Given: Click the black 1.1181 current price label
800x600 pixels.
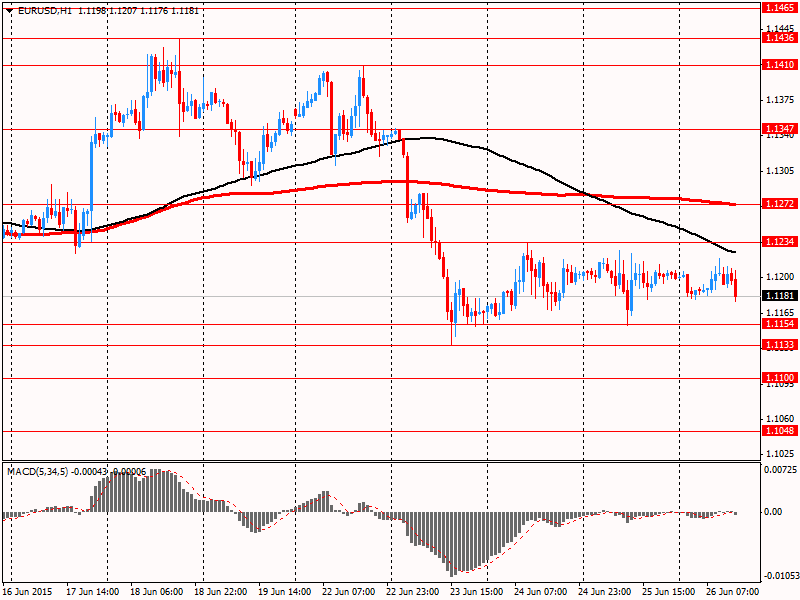Looking at the screenshot, I should [x=780, y=296].
